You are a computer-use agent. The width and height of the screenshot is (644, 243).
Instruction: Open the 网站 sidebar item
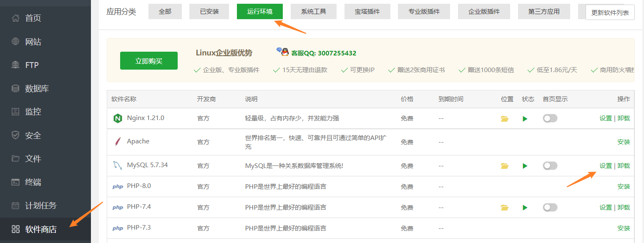45,42
